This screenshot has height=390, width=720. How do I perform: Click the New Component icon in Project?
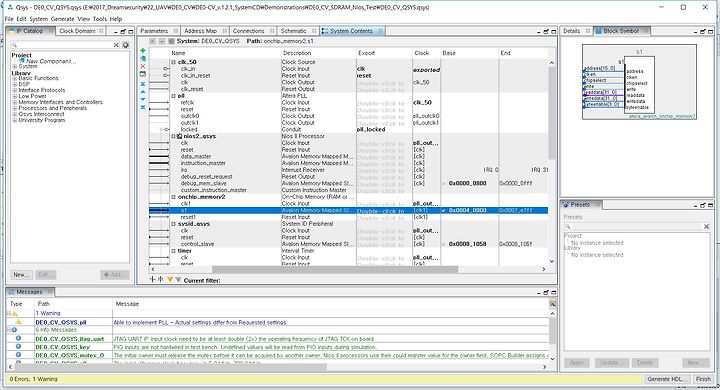[22, 61]
